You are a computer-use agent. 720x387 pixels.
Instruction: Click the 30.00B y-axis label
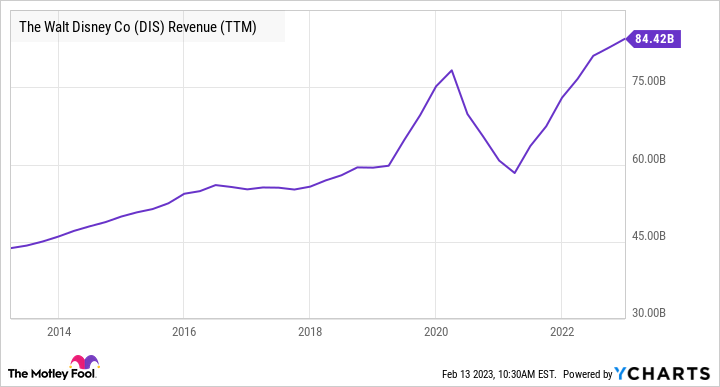point(648,313)
